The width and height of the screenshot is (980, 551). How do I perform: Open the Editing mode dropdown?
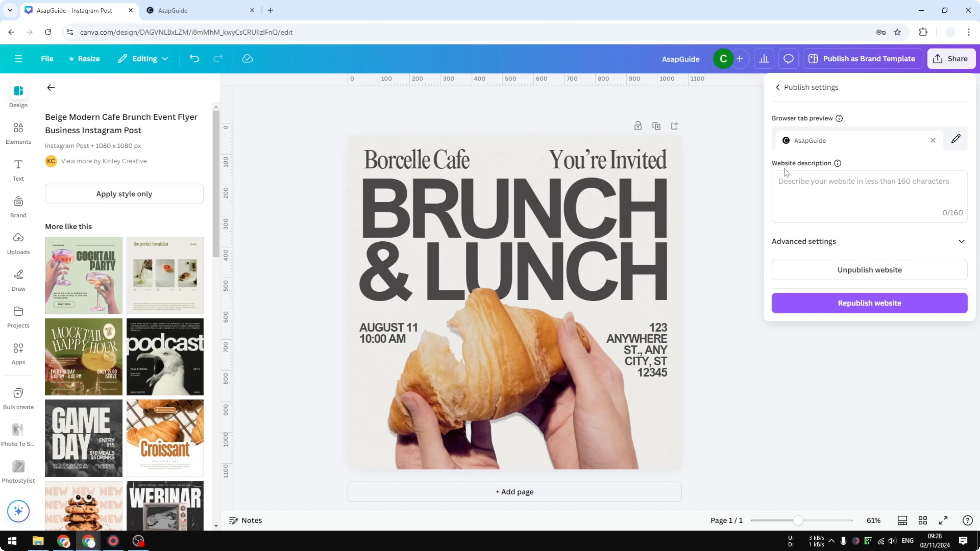[143, 59]
